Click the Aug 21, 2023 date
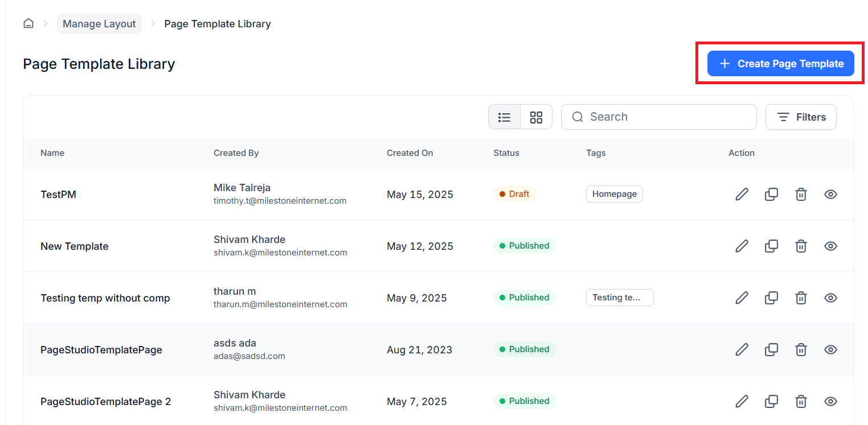Viewport: 868px width, 425px height. [x=420, y=350]
